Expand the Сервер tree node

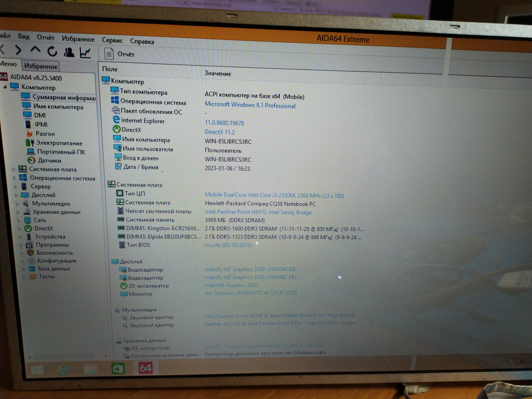15,187
